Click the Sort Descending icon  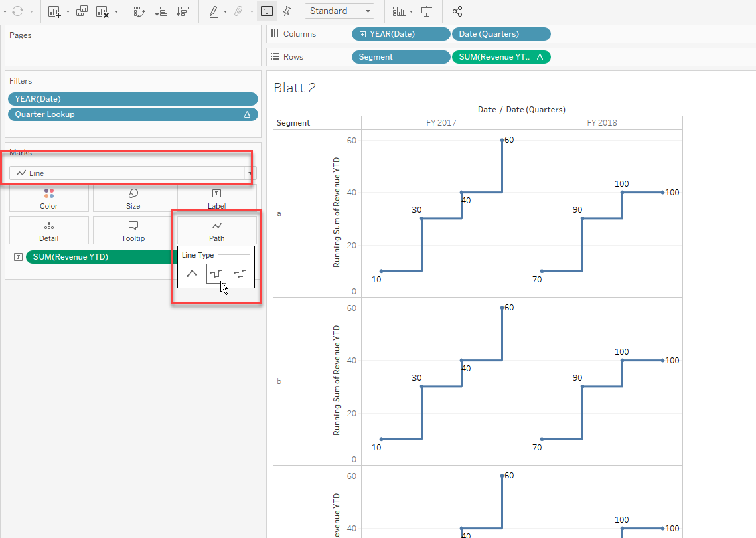pyautogui.click(x=183, y=11)
